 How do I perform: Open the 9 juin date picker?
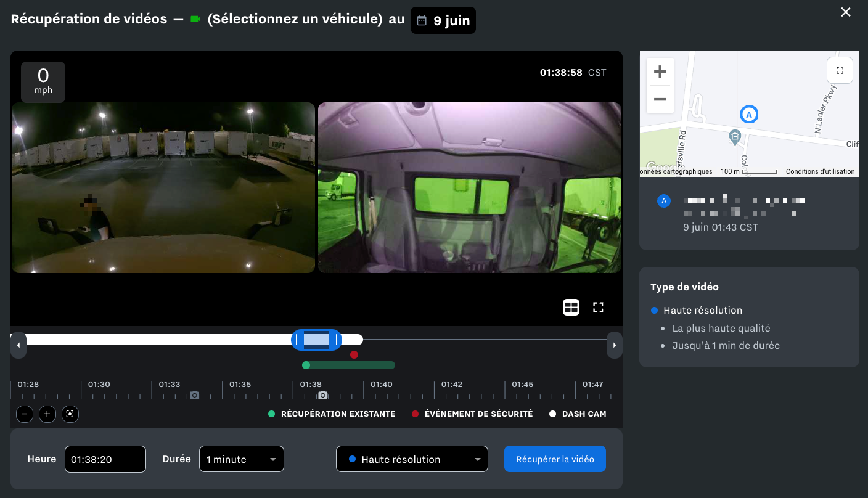pos(443,20)
